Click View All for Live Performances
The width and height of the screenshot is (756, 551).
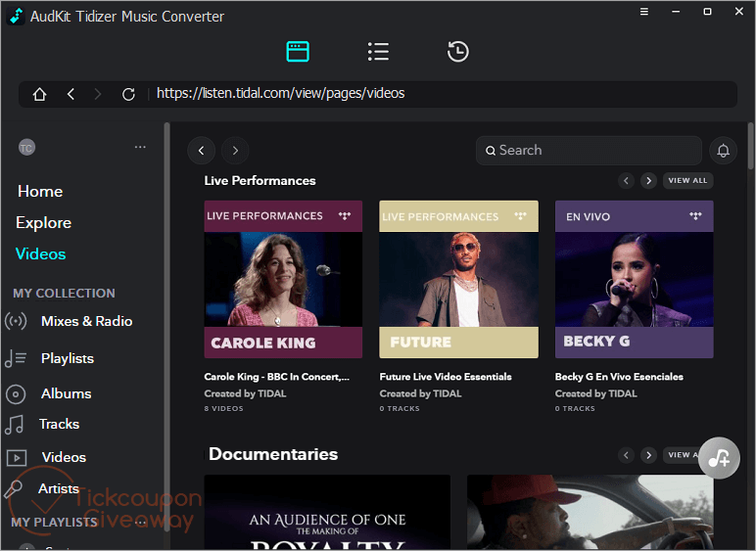[x=688, y=181]
